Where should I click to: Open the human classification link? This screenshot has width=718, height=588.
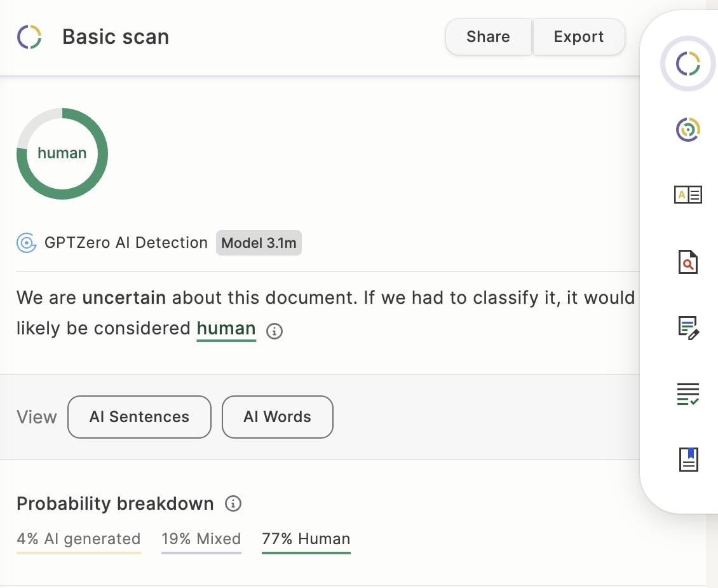(226, 328)
